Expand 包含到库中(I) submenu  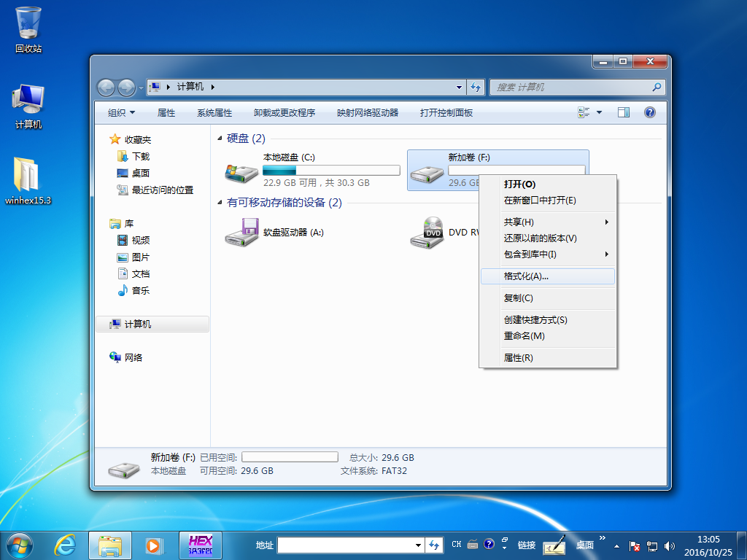pos(547,254)
